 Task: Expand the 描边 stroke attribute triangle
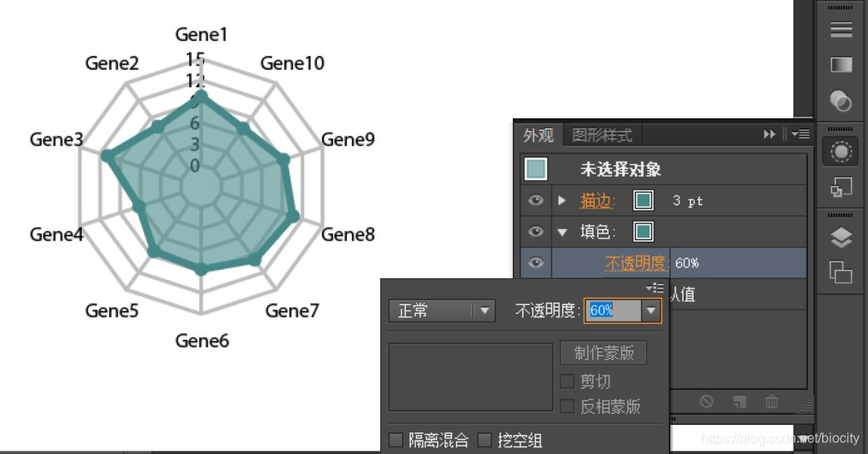click(561, 201)
